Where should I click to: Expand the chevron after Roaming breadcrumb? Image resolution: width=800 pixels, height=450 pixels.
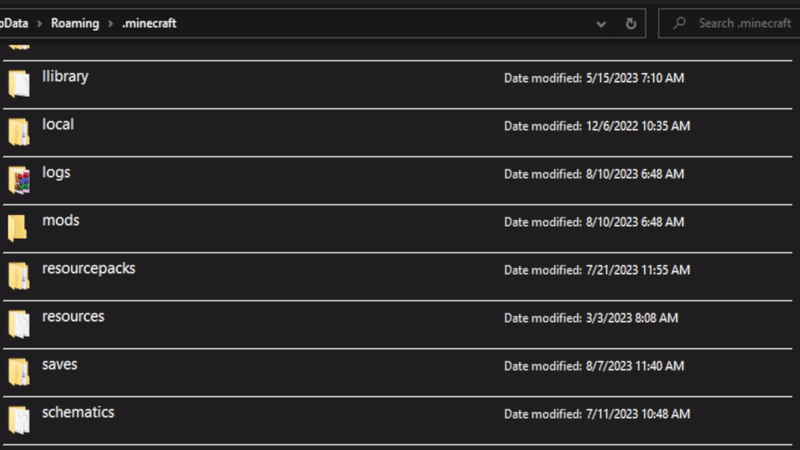pyautogui.click(x=110, y=23)
